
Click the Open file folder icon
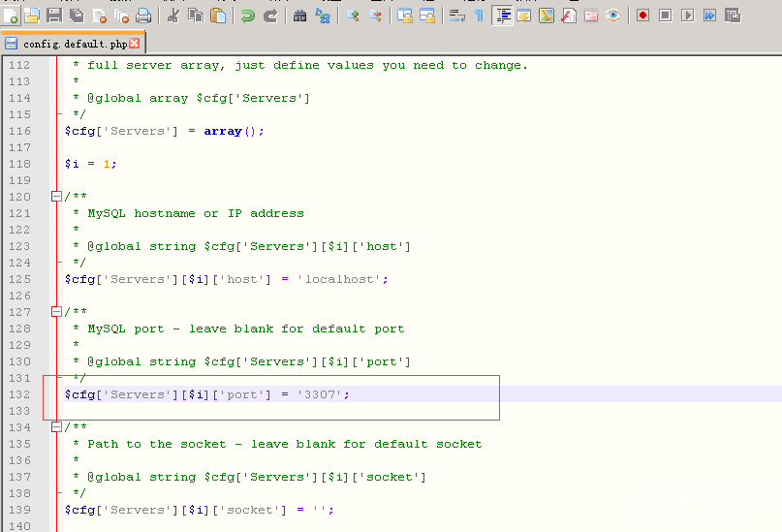point(32,16)
